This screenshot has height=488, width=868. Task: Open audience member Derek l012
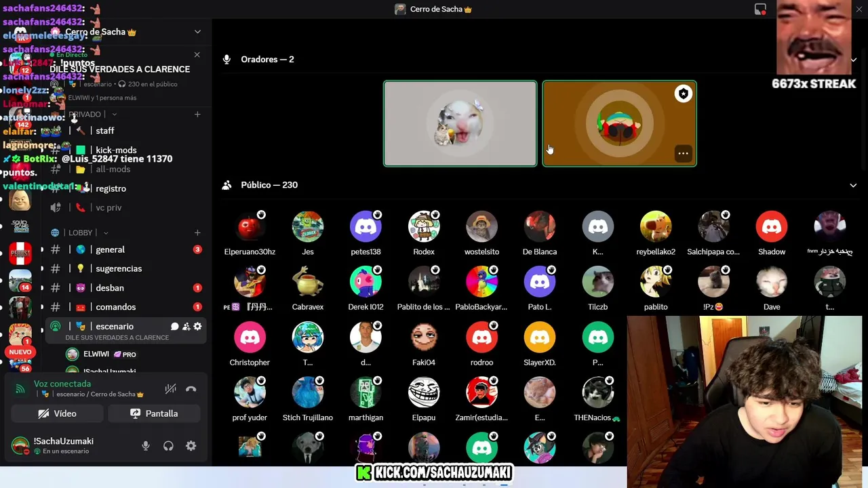(366, 289)
